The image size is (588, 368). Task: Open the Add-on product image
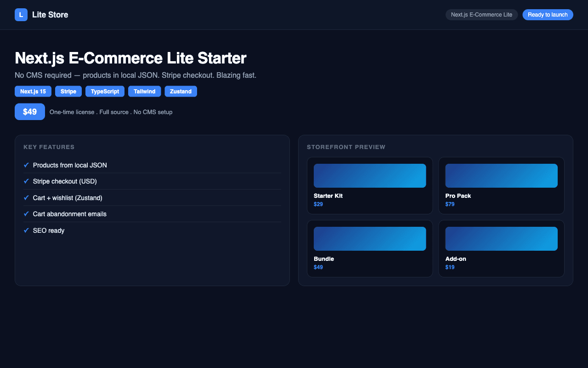[x=501, y=239]
